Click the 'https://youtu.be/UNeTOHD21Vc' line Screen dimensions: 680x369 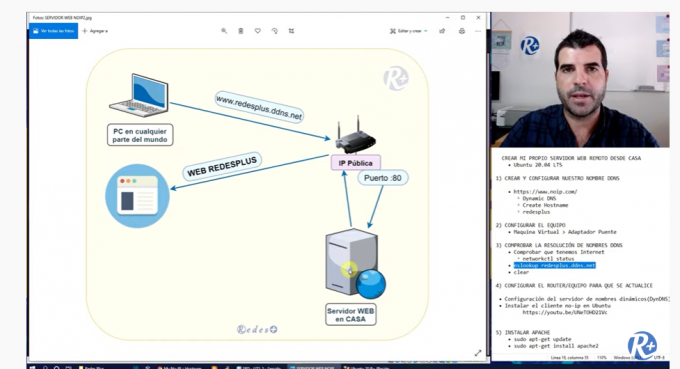tap(565, 312)
